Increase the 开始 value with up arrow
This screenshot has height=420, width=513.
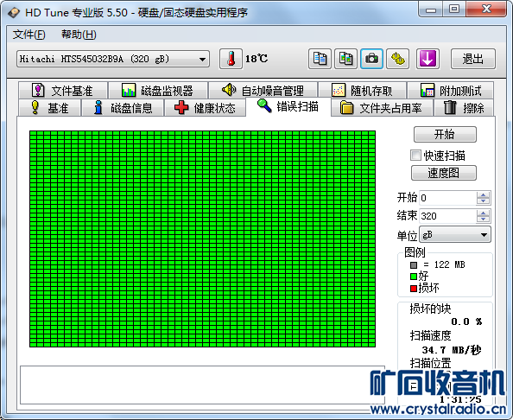[484, 194]
